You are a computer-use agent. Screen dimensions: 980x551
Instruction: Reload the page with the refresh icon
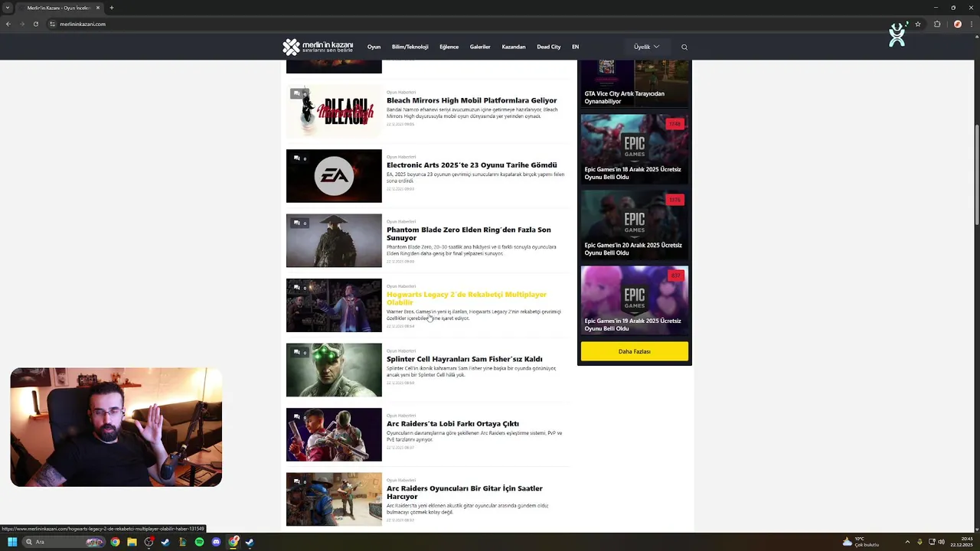[36, 24]
